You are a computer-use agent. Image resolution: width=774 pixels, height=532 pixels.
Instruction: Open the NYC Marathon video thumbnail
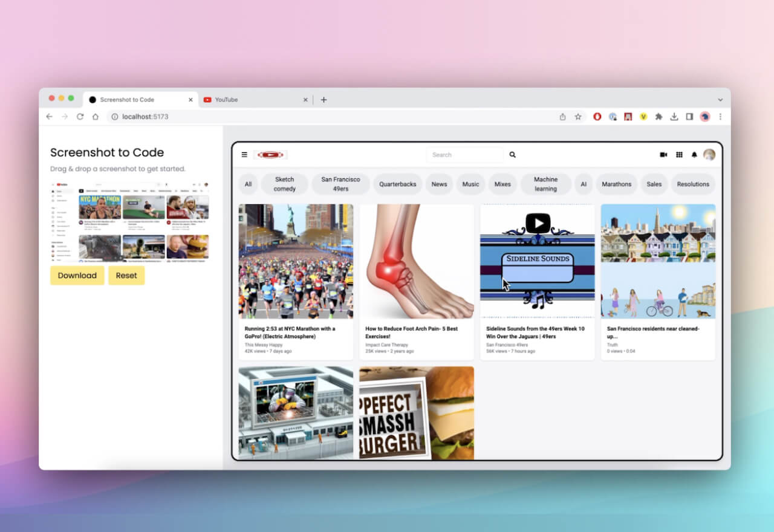click(296, 261)
